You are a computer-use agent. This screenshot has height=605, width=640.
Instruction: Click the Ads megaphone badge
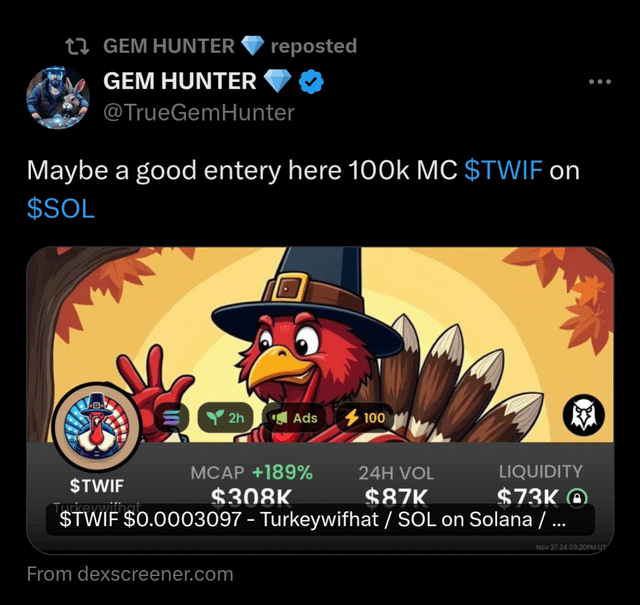click(x=294, y=418)
